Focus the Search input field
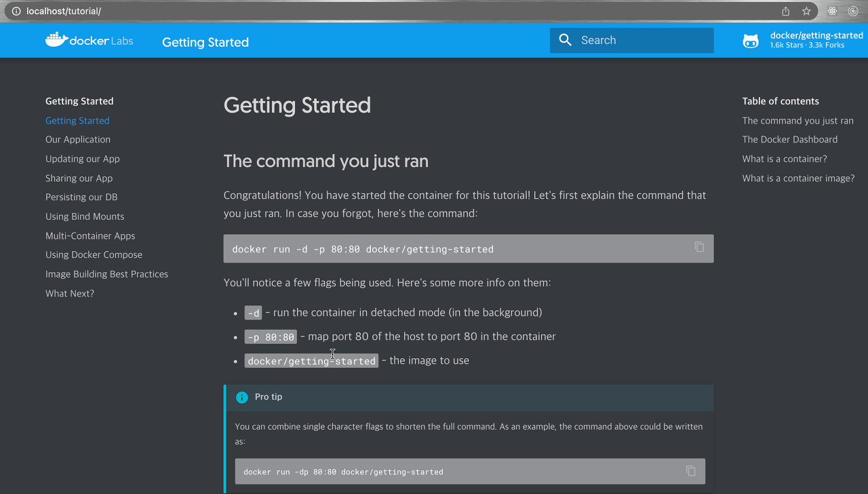The image size is (868, 494). pyautogui.click(x=631, y=40)
